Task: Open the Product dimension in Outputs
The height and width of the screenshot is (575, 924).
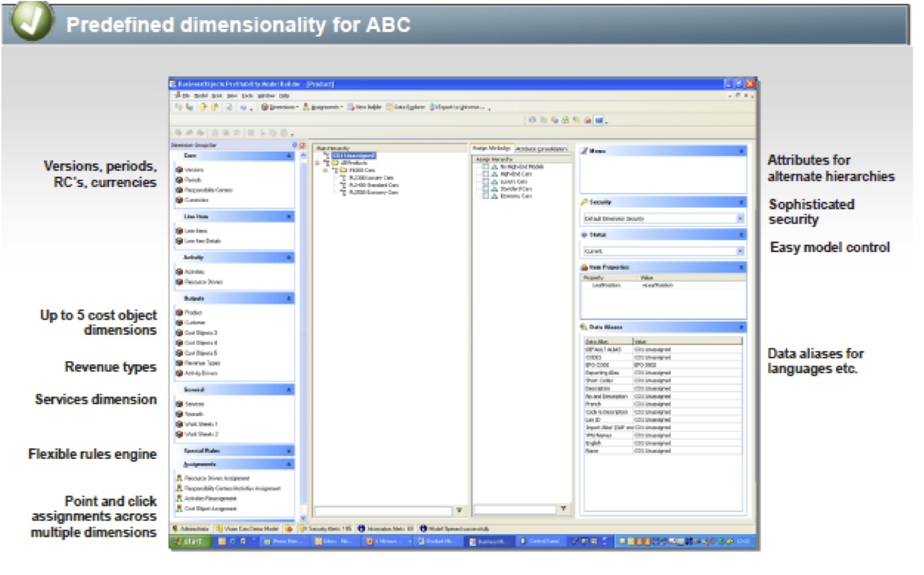Action: tap(189, 312)
